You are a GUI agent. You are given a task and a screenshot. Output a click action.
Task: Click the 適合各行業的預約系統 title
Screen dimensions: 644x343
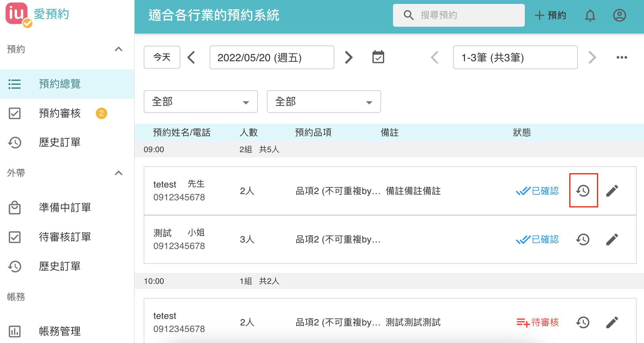tap(214, 15)
